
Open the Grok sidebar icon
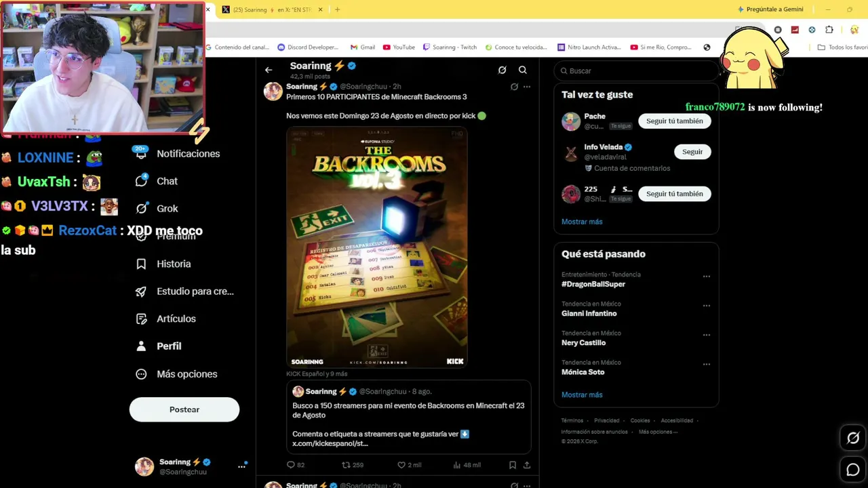tap(141, 209)
